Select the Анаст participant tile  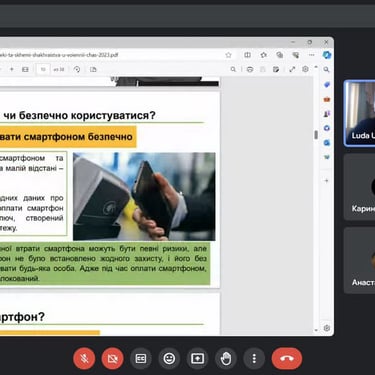(x=360, y=261)
